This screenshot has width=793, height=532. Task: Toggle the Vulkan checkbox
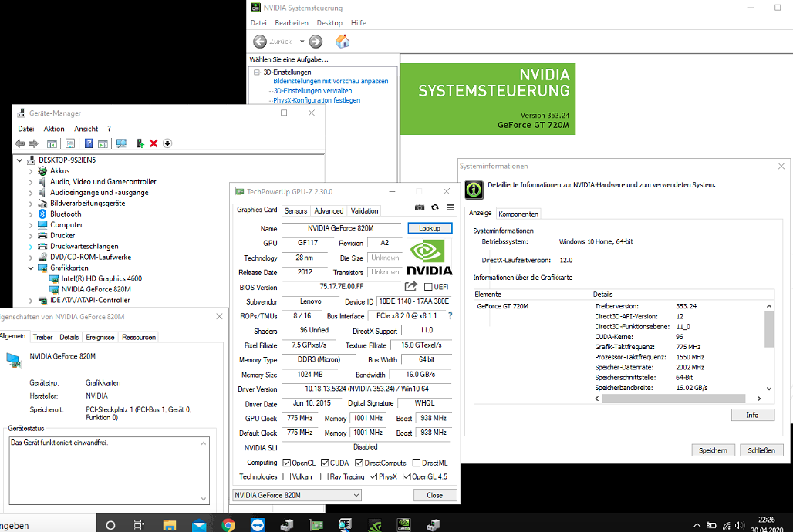tap(287, 476)
